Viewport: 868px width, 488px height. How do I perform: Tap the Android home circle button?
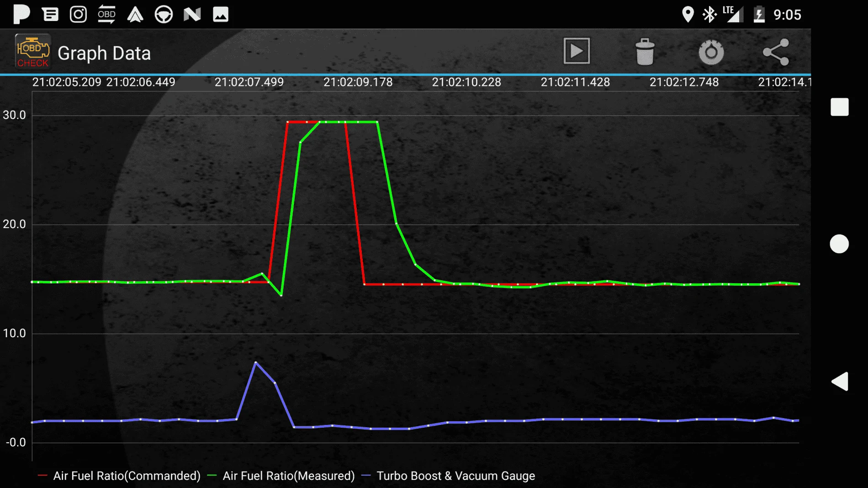pyautogui.click(x=839, y=244)
